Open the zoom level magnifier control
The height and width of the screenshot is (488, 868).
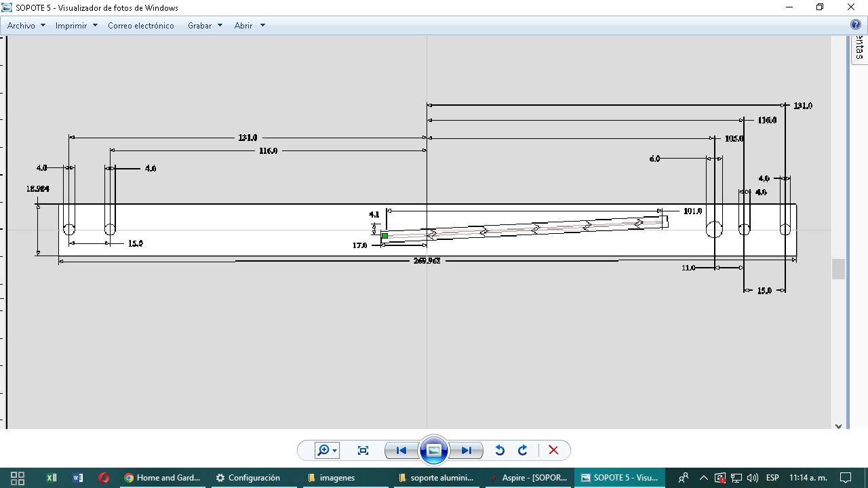pyautogui.click(x=326, y=450)
